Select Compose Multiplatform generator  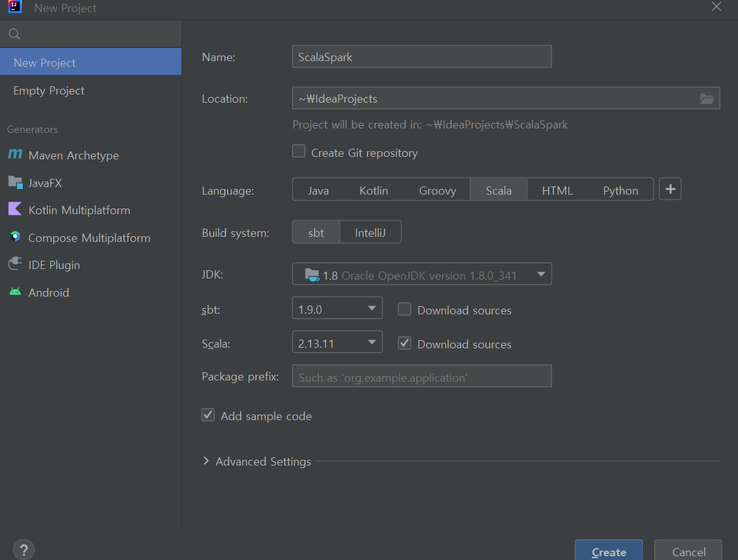[x=90, y=237]
